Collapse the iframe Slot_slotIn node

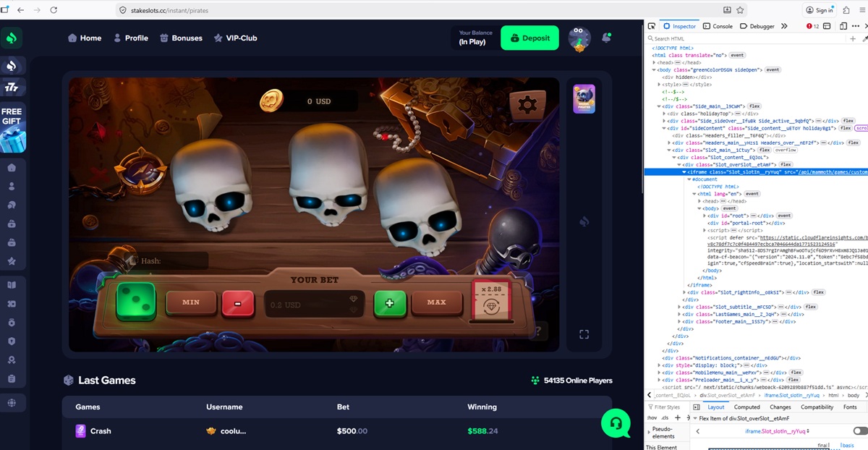tap(684, 172)
